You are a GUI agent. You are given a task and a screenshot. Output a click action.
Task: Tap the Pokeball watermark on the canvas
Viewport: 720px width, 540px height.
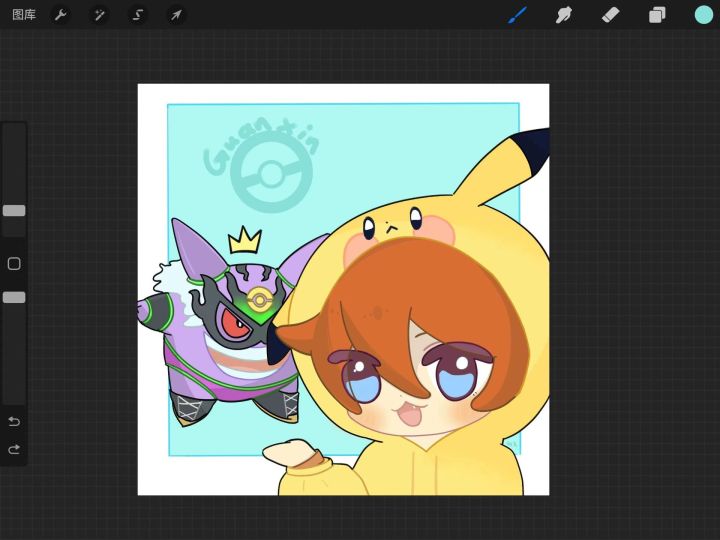coord(271,176)
